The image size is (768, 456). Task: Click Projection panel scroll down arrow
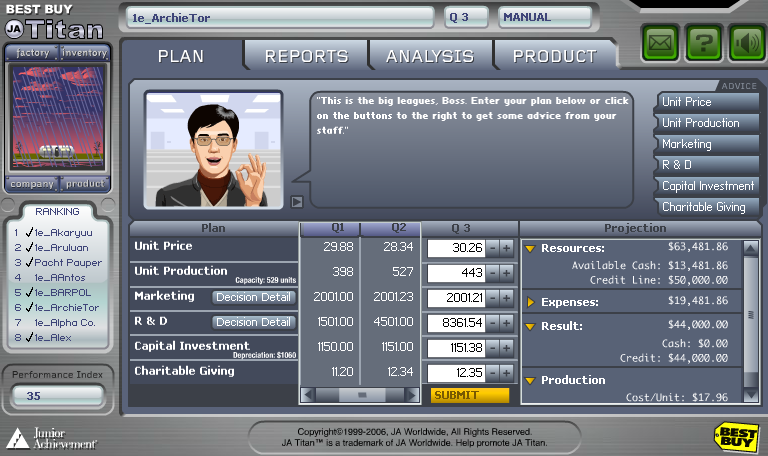[751, 394]
